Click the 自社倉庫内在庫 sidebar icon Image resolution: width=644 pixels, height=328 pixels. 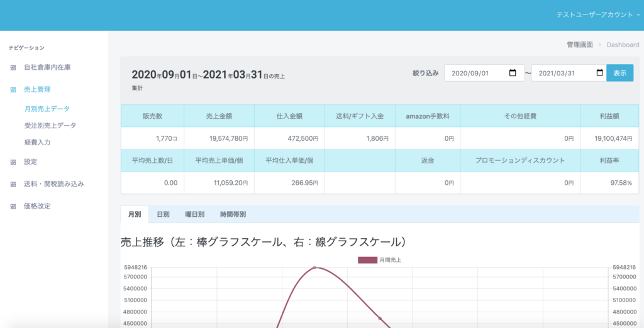[13, 67]
